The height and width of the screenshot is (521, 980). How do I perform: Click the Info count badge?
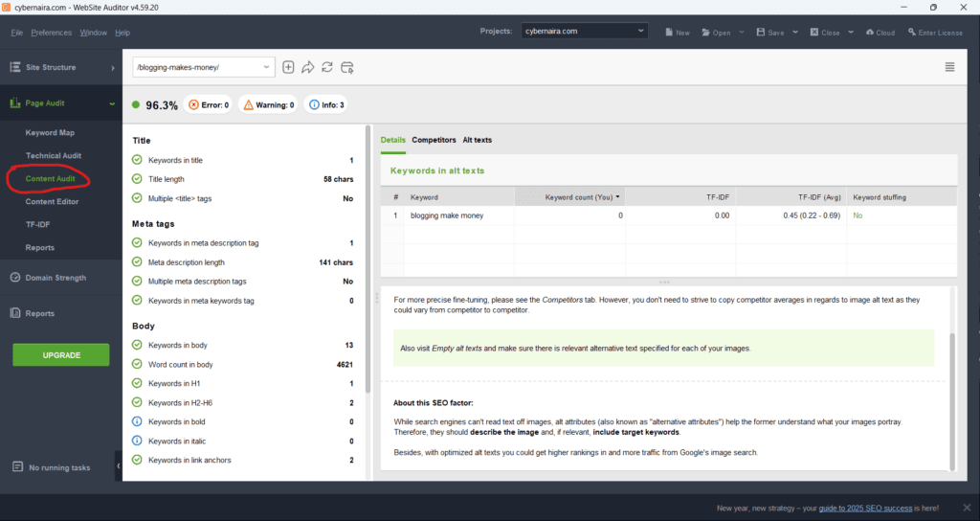coord(326,104)
